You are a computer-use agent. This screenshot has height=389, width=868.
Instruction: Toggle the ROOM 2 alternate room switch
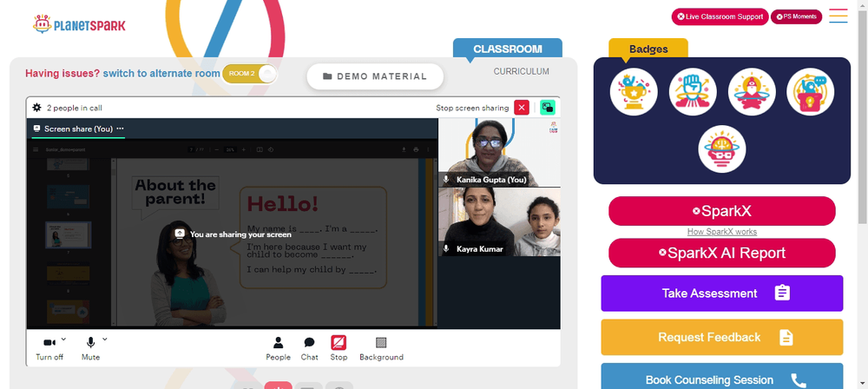[x=250, y=74]
